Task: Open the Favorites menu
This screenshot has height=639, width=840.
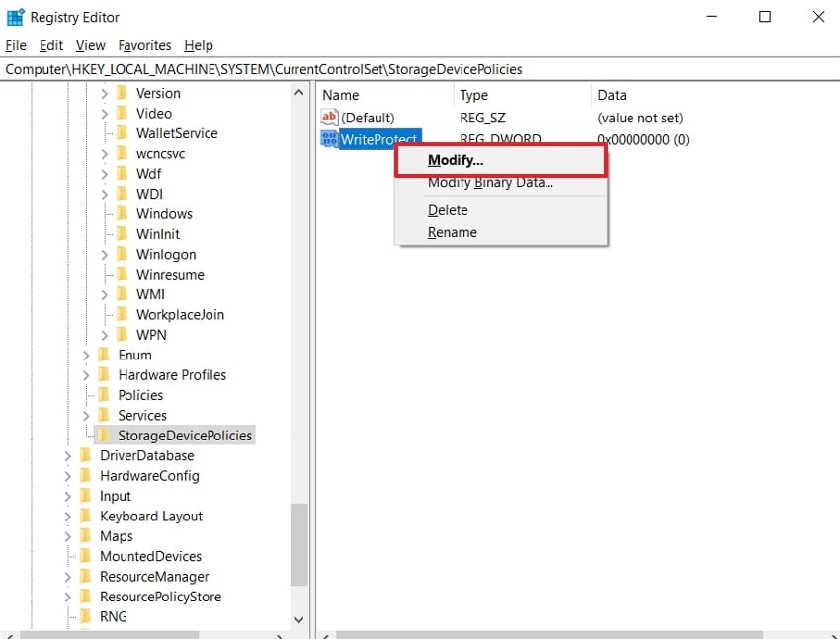Action: [x=144, y=45]
